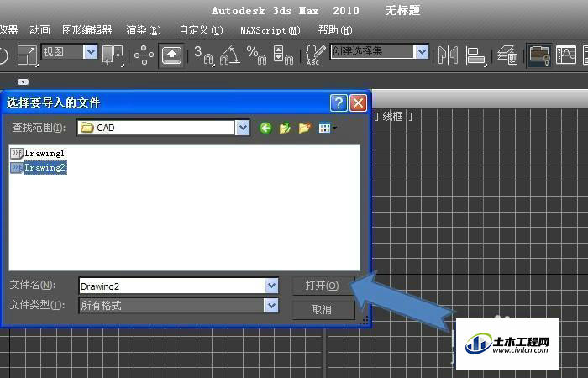Click Edit Named Selection Sets icon
This screenshot has height=378, width=588.
pyautogui.click(x=315, y=55)
